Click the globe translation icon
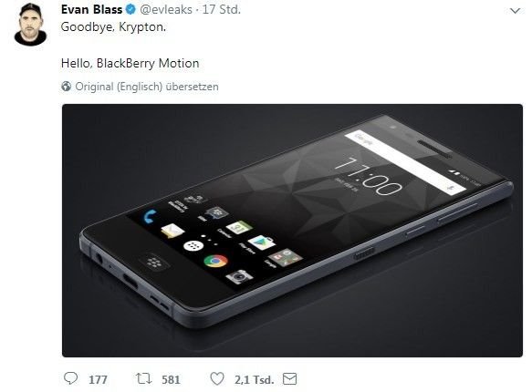 pos(67,87)
